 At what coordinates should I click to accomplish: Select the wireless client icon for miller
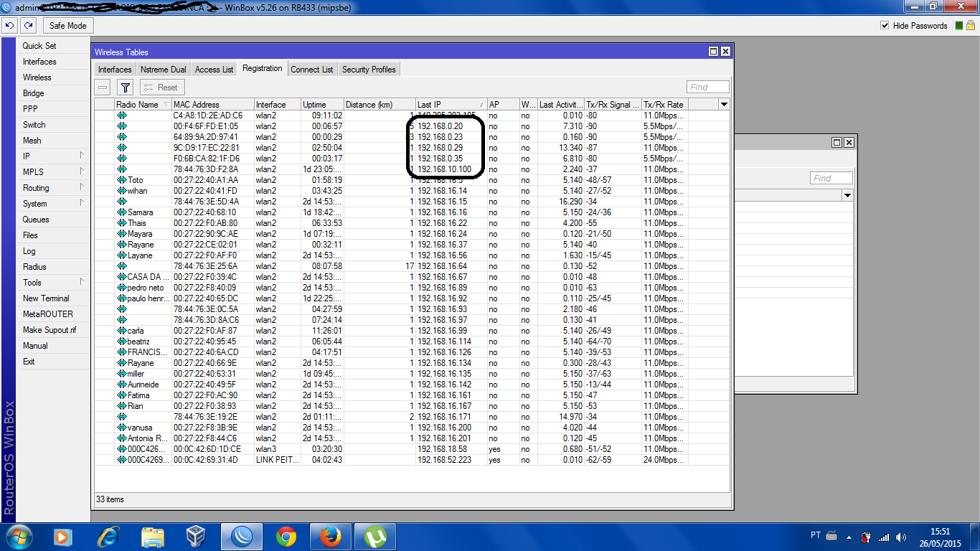(x=121, y=374)
